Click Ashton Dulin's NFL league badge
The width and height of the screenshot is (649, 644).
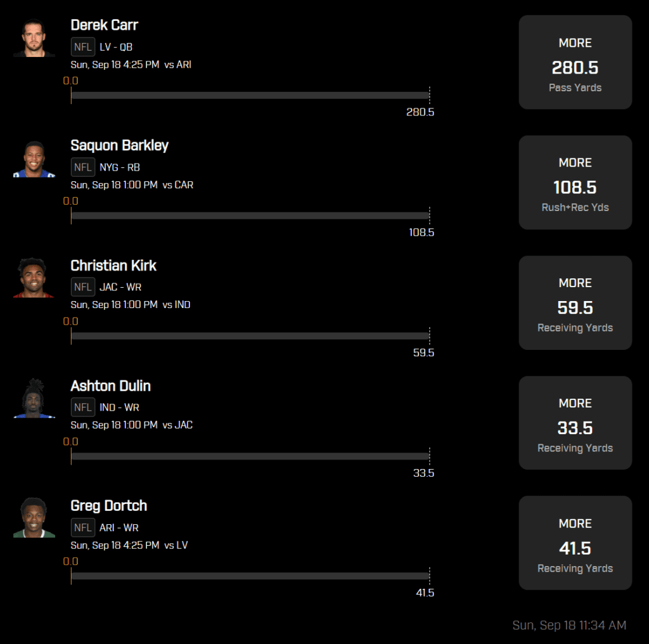[x=83, y=408]
